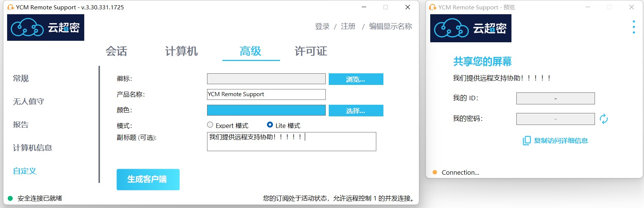The height and width of the screenshot is (208, 644).
Task: Open the 许可证 tab
Action: tap(311, 51)
